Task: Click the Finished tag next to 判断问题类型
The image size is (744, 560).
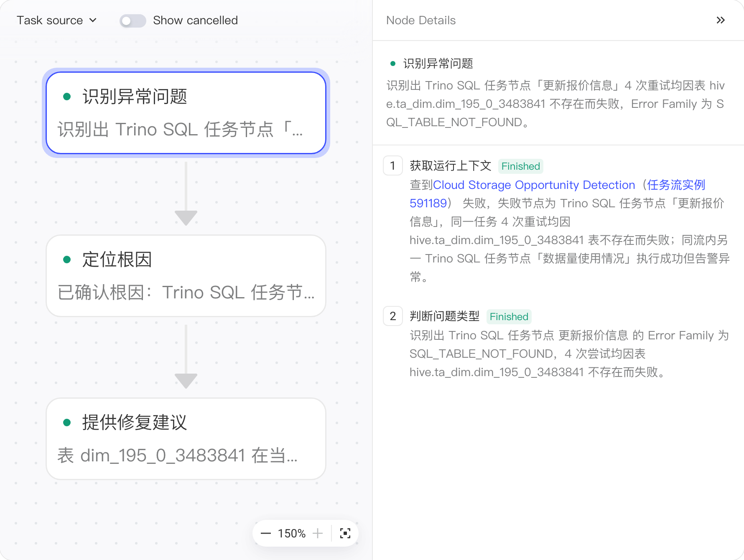Action: pos(509,317)
